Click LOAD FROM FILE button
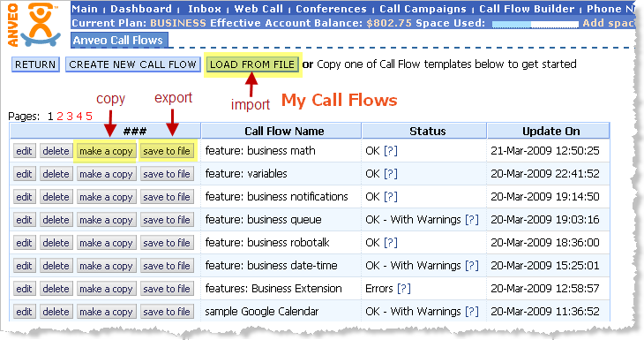The image size is (644, 340). 252,64
